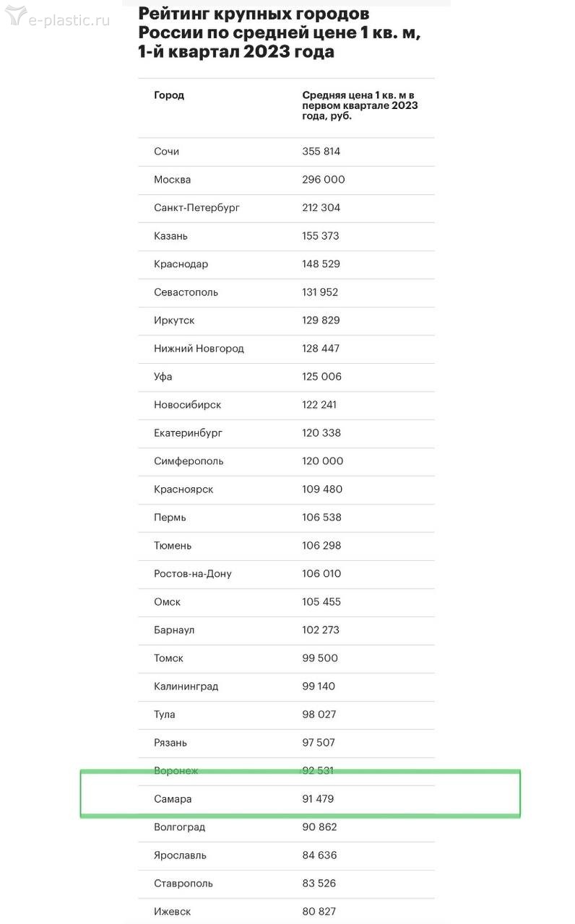575x924 pixels.
Task: Click the e-plastic.ru watermark logo icon
Action: pos(15,15)
